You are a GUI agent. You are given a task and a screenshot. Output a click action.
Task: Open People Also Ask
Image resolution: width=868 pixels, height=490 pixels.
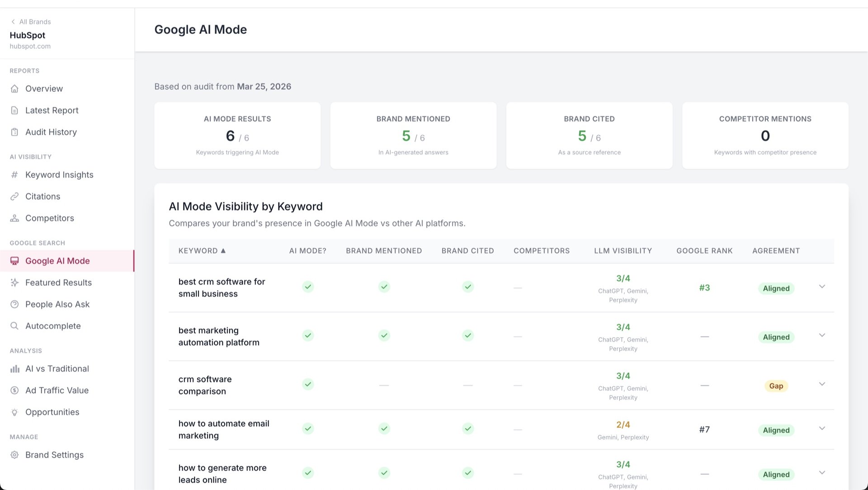click(67, 304)
